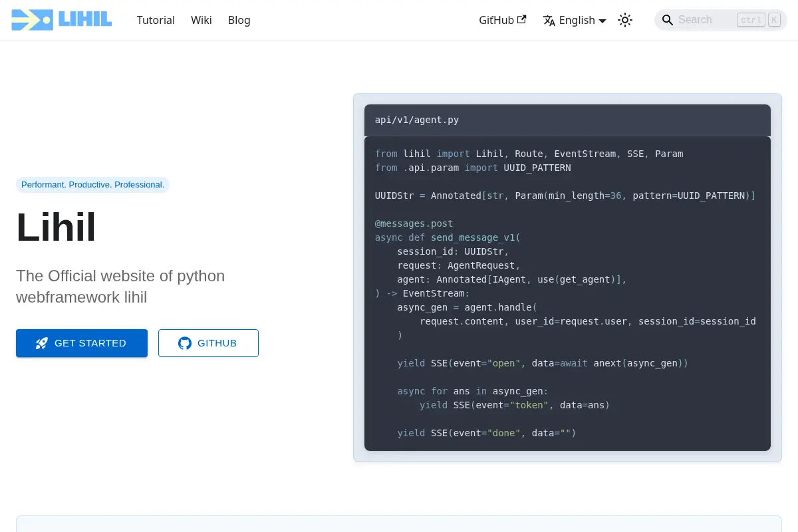
Task: Expand the English language dropdown
Action: coord(575,20)
